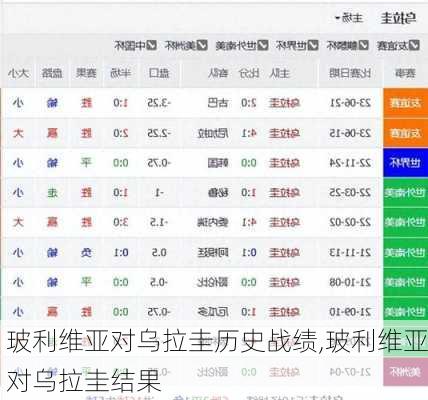Click the half-time score 3:0 in 委内瑞拉 row
Image resolution: width=428 pixels, height=400 pixels.
click(x=121, y=222)
